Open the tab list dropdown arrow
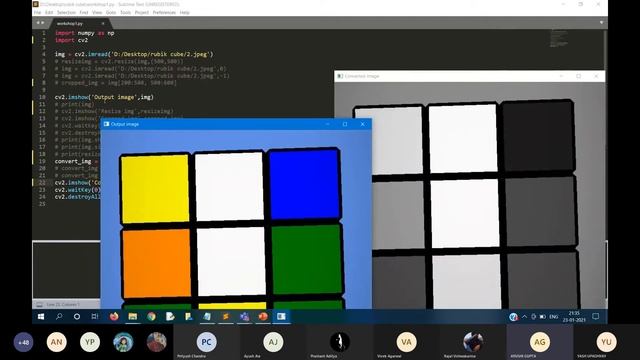 (601, 23)
